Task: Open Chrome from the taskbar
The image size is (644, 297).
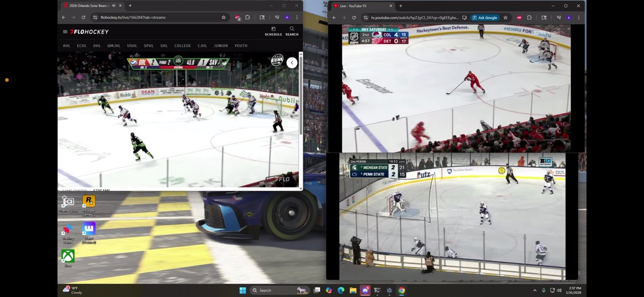Action: click(401, 291)
